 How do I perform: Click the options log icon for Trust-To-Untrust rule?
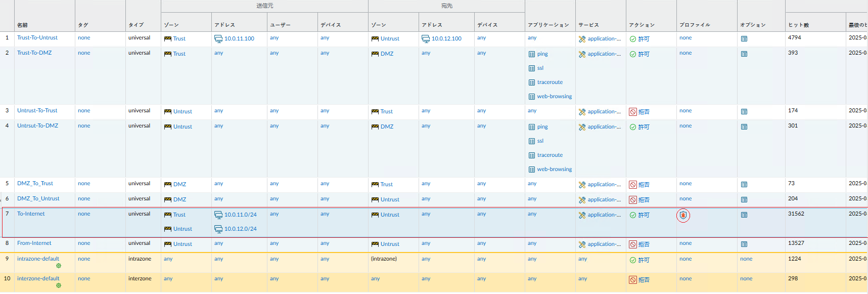[744, 39]
